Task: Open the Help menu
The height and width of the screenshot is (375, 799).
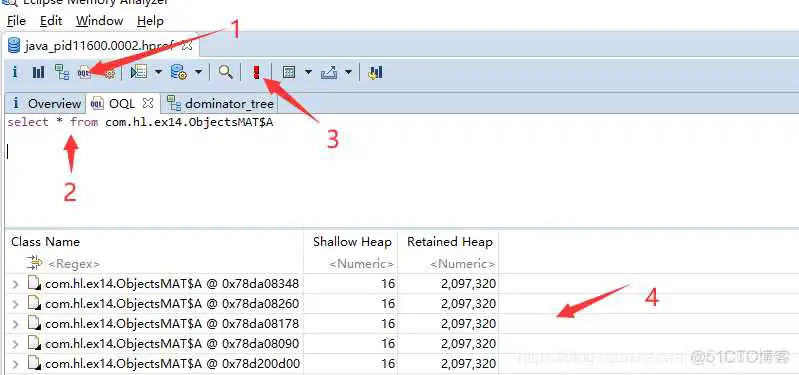Action: click(x=150, y=21)
